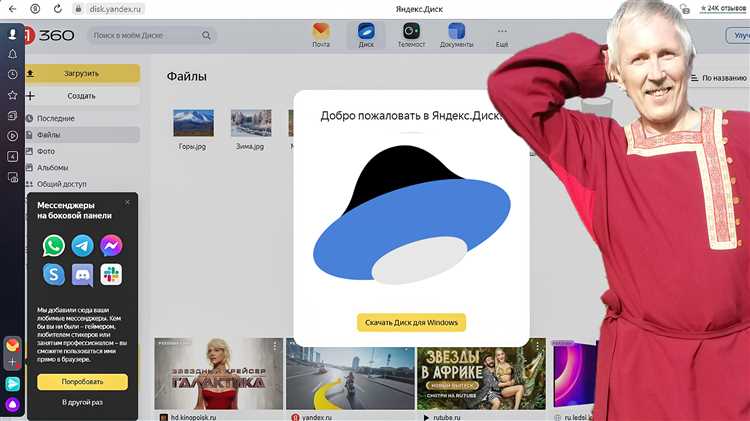
Task: Reload the page with refresh icon
Action: [57, 9]
